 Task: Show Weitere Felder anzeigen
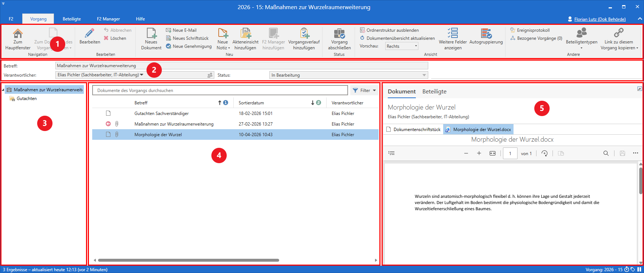453,39
